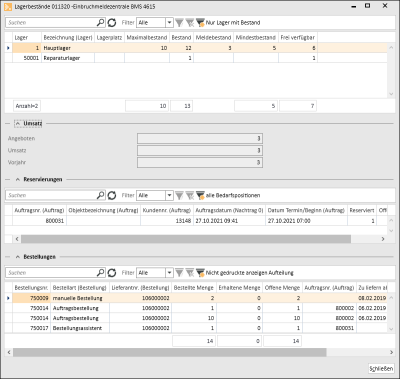Screen dimensions: 400x380
Task: Open Filter dropdown in Reservierungen section
Action: point(169,195)
